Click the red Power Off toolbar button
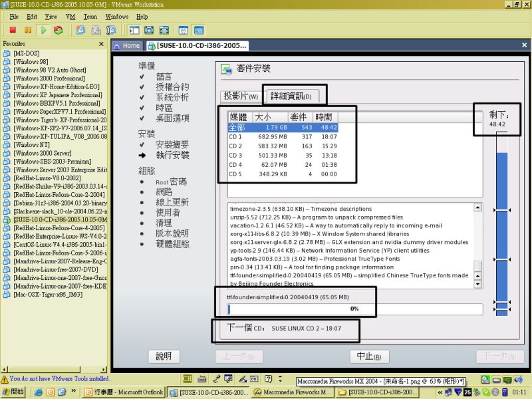The image size is (532, 399). 13,30
